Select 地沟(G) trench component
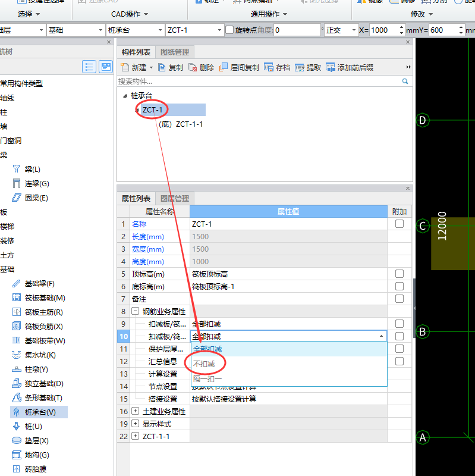Image resolution: width=475 pixels, height=476 pixels. tap(31, 455)
